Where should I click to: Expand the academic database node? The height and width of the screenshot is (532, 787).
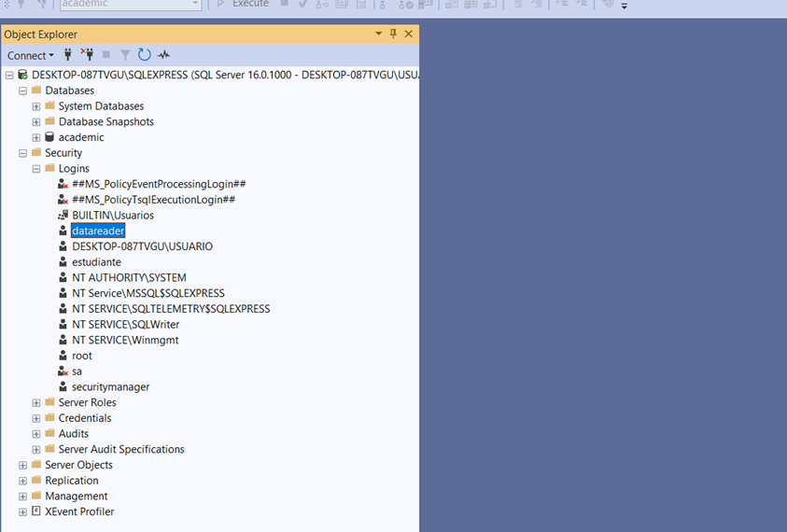click(36, 137)
